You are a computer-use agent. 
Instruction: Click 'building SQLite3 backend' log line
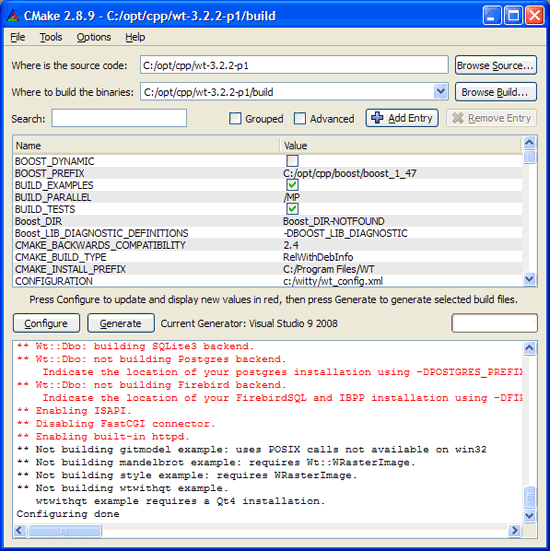pos(135,346)
